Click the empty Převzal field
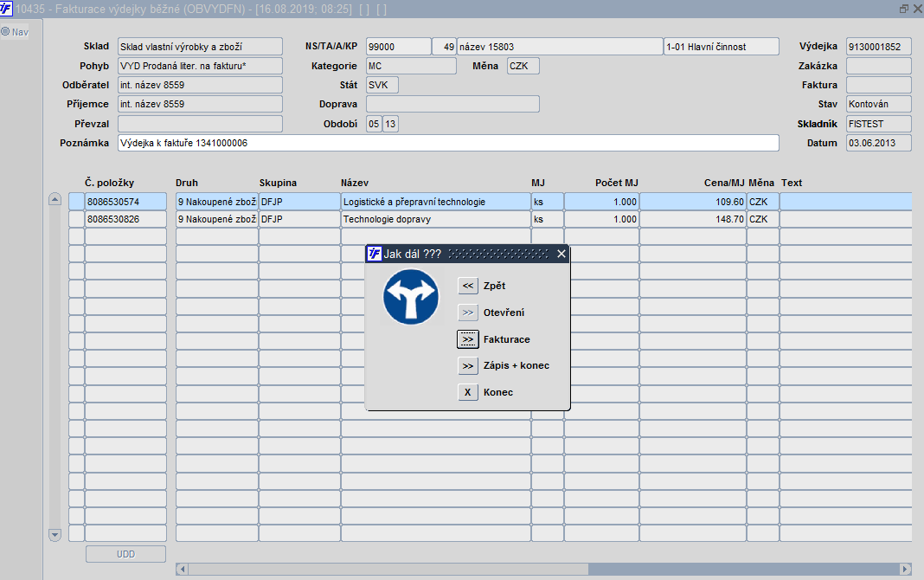Screen dimensions: 924x580 coord(200,124)
